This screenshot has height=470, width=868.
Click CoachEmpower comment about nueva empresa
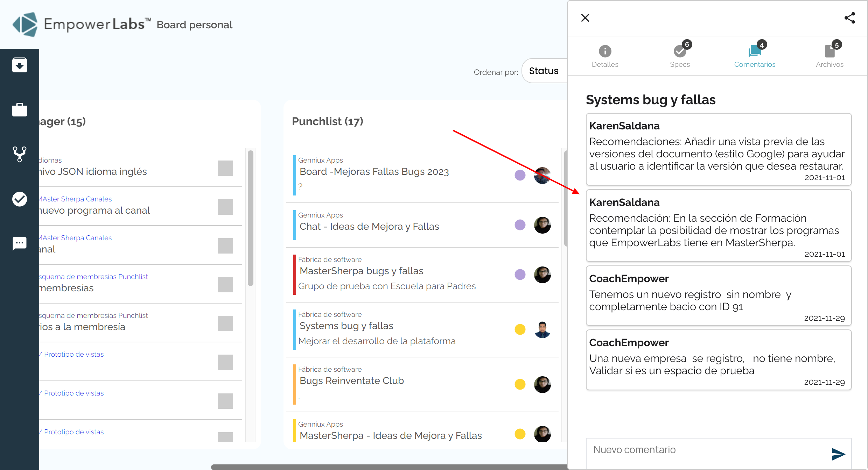click(719, 360)
